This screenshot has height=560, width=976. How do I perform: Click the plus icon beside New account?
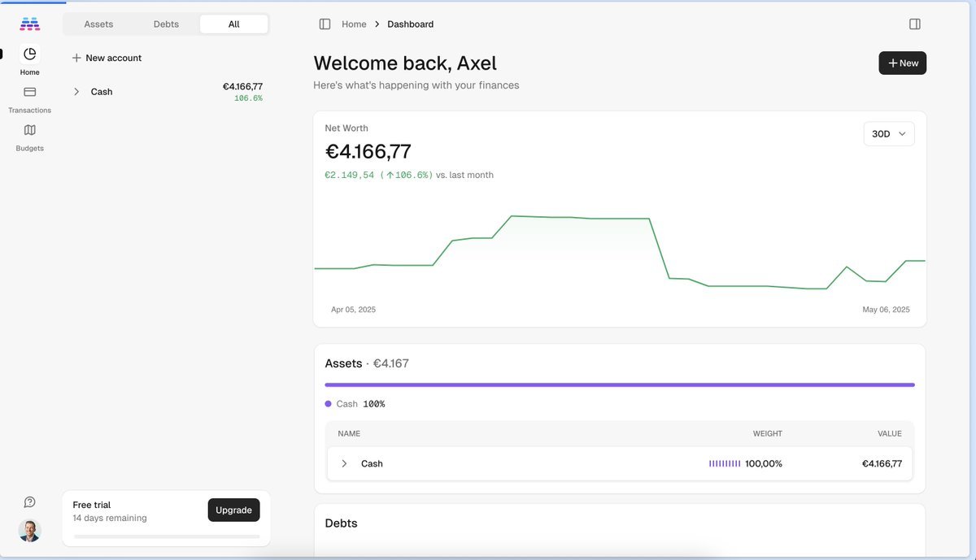(x=76, y=59)
